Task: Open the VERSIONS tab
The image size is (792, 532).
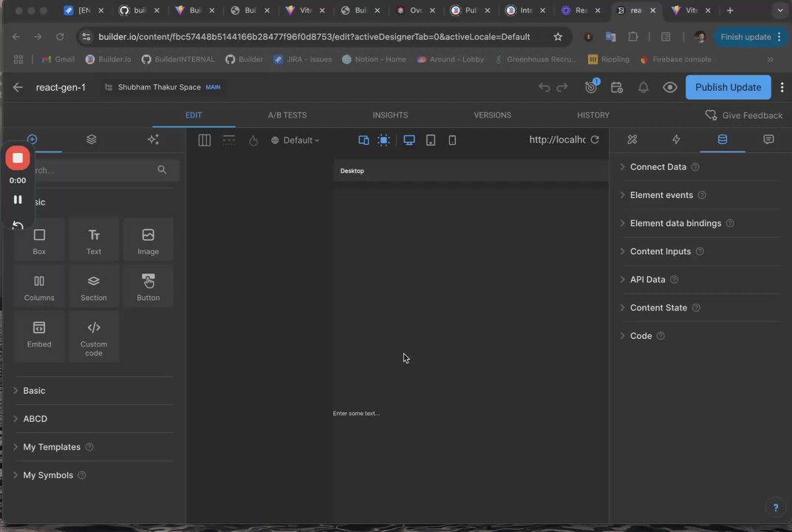Action: [x=492, y=115]
